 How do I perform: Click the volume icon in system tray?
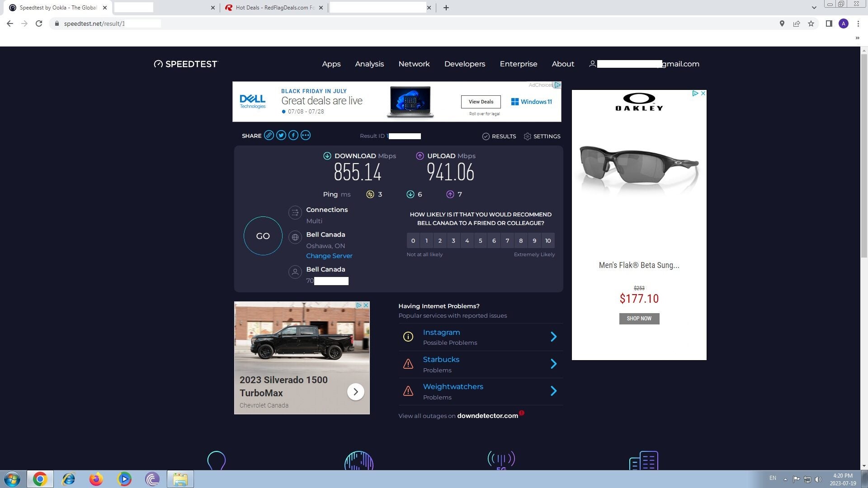pos(818,479)
